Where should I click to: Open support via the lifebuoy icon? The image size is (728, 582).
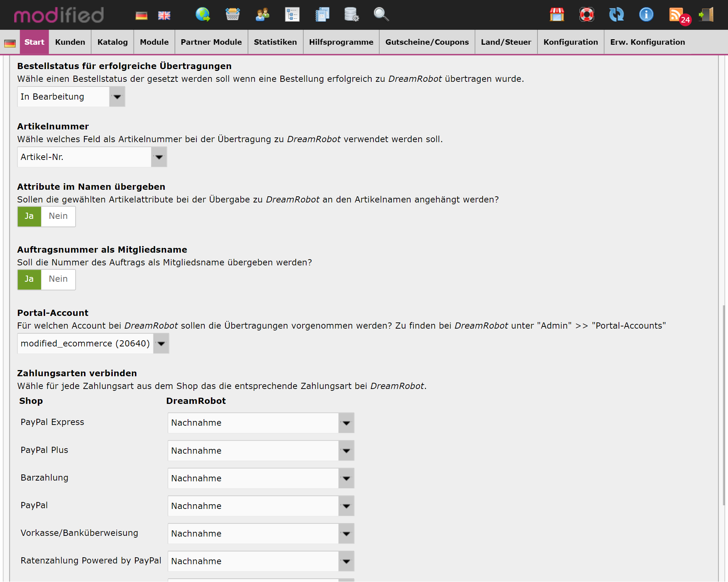point(586,15)
